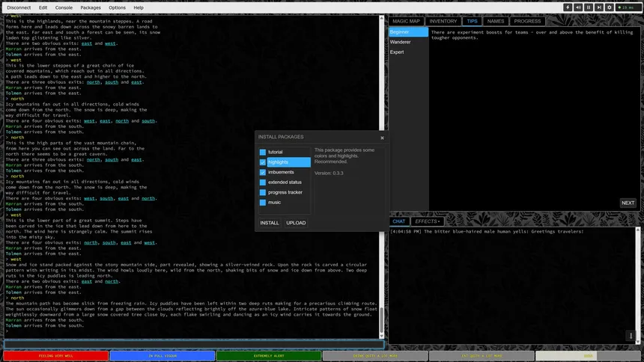644x362 pixels.
Task: Mute sound using the speaker icon
Action: click(578, 7)
